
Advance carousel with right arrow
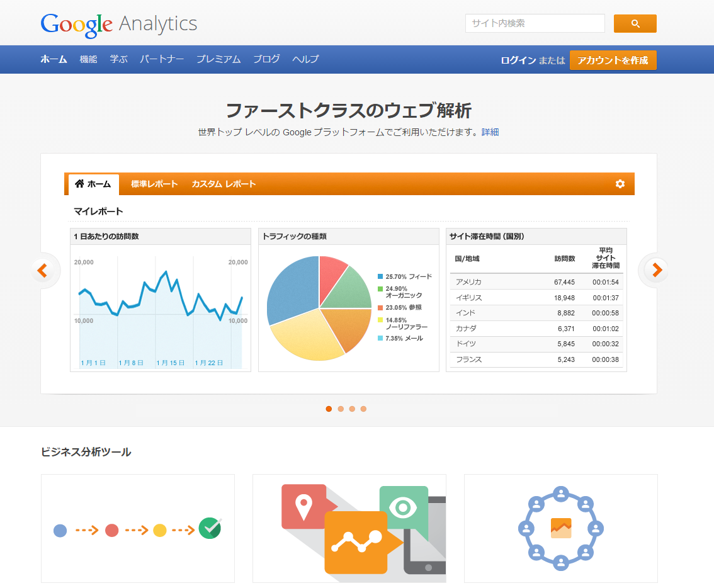click(x=656, y=270)
